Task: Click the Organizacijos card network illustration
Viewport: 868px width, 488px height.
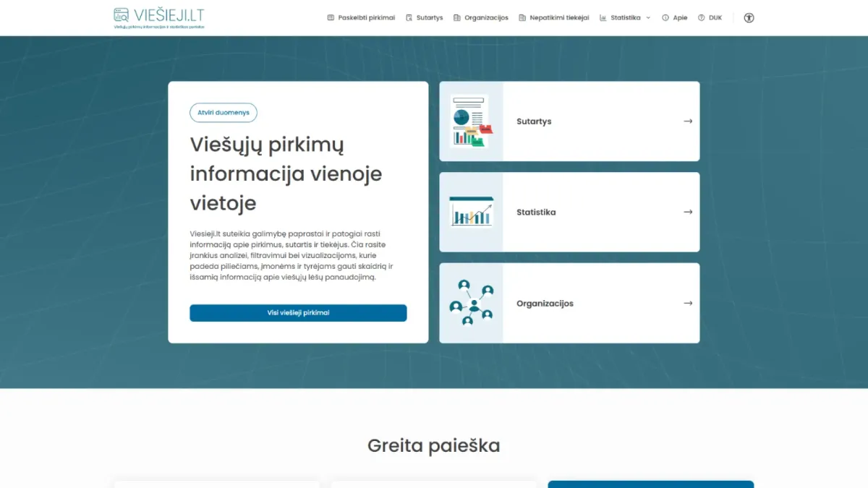Action: tap(471, 303)
